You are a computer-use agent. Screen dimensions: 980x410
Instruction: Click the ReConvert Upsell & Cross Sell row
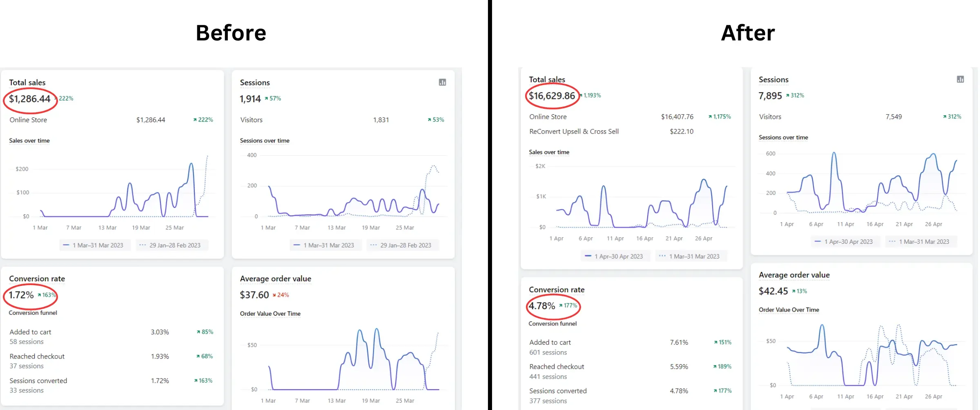click(x=574, y=131)
